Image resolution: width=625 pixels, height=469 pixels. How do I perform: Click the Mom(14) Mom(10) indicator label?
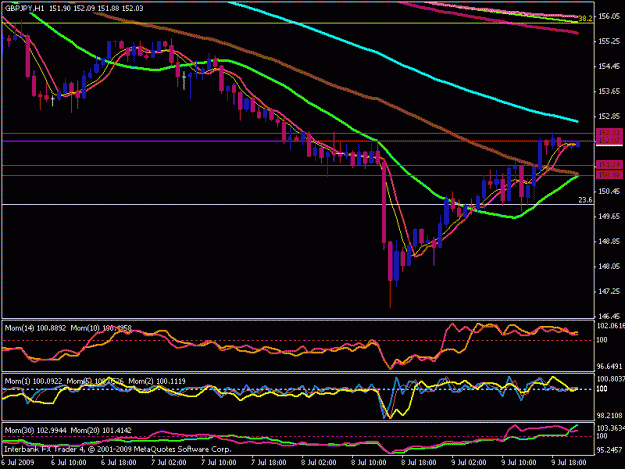(x=68, y=328)
